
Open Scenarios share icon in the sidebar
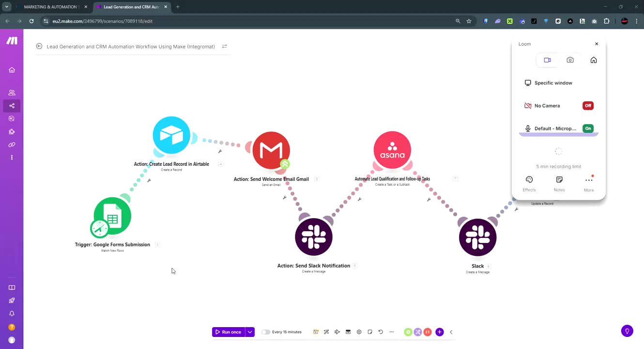point(12,106)
